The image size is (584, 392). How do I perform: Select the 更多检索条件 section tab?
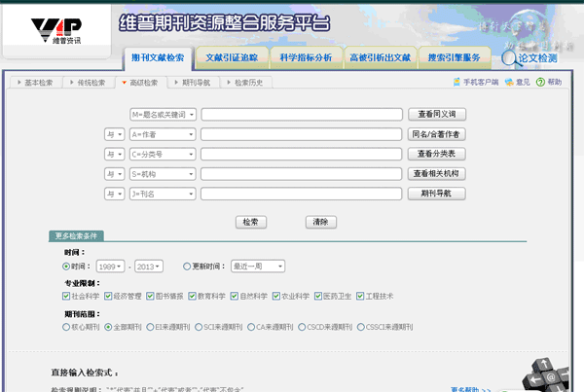(x=76, y=236)
